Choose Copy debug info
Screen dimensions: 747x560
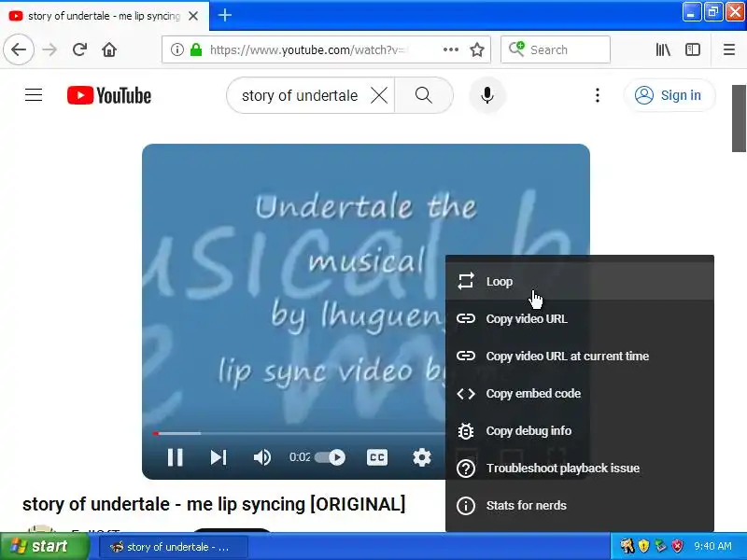coord(580,431)
